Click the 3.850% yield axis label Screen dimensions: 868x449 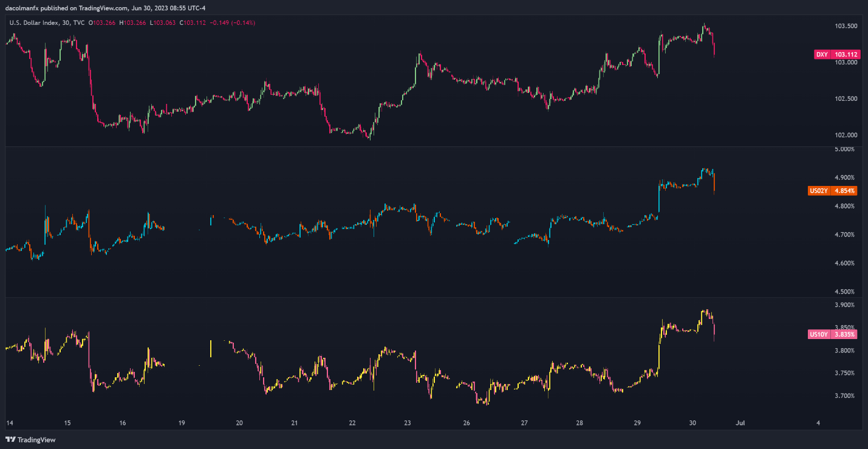coord(845,327)
